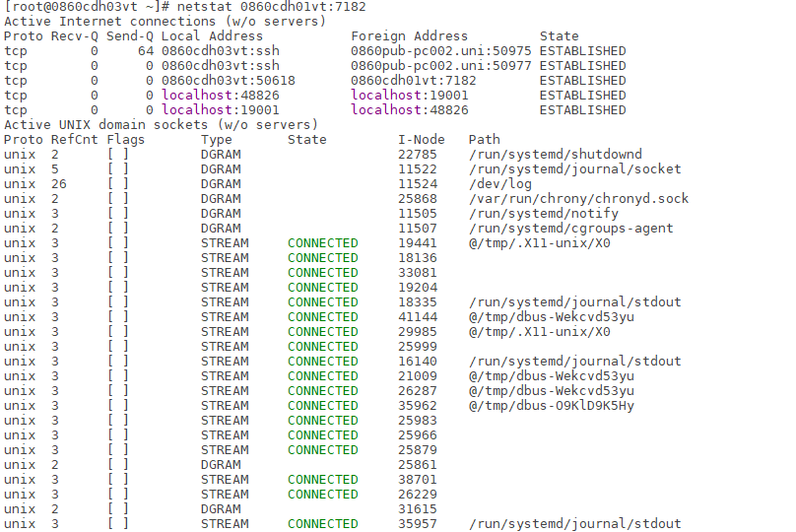Click the 'Send-Q' column header
The height and width of the screenshot is (532, 796).
[130, 36]
